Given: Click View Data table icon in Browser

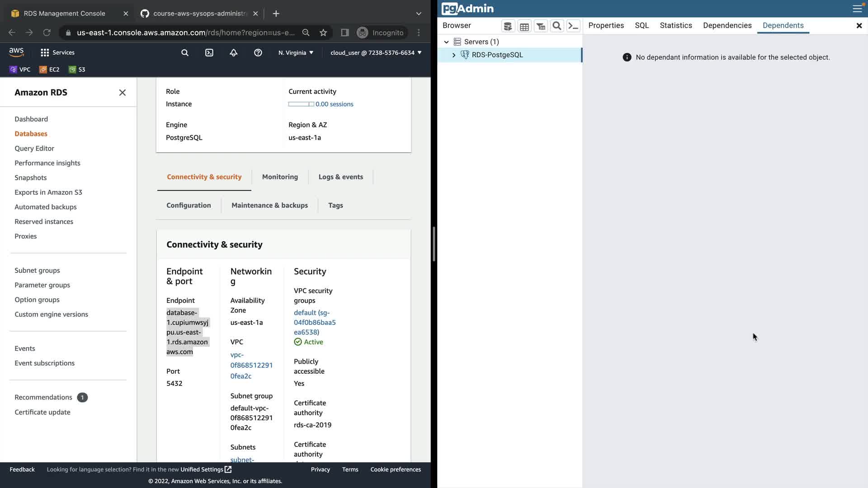Looking at the screenshot, I should [x=524, y=26].
